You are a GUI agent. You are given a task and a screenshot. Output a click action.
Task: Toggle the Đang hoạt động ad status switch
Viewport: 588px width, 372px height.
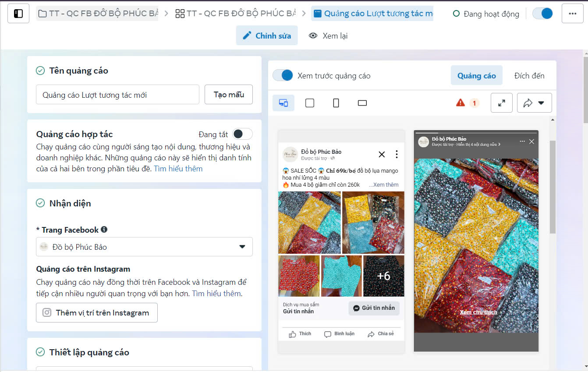[x=542, y=14]
